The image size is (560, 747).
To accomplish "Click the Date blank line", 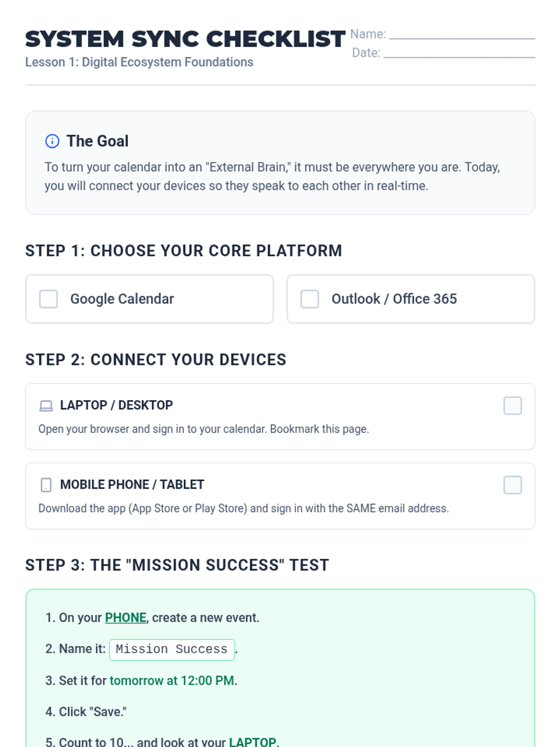I will pyautogui.click(x=459, y=53).
